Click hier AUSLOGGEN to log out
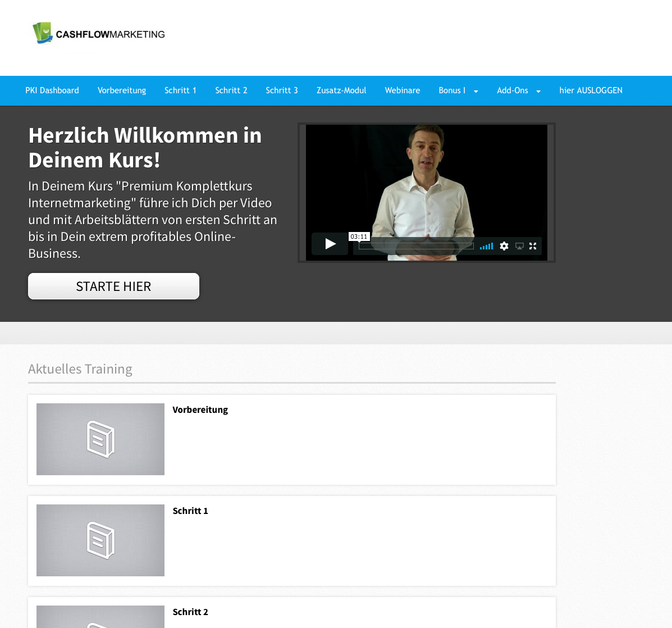Viewport: 672px width, 628px height. [x=591, y=90]
